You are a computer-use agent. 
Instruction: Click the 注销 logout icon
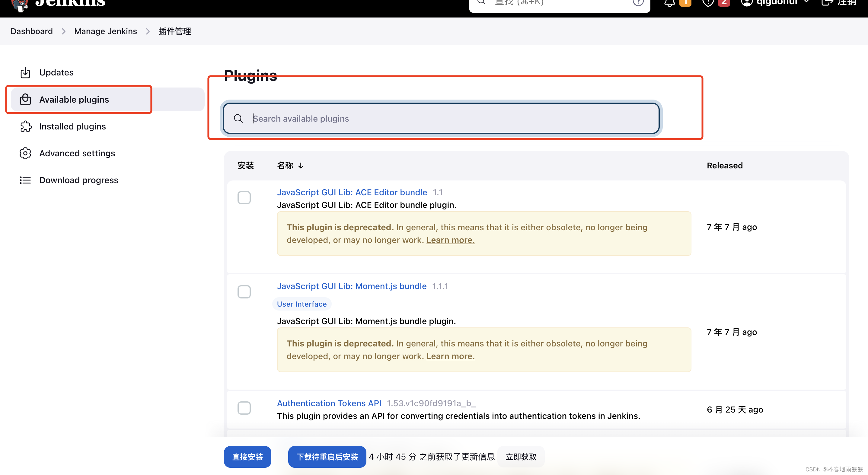[827, 3]
